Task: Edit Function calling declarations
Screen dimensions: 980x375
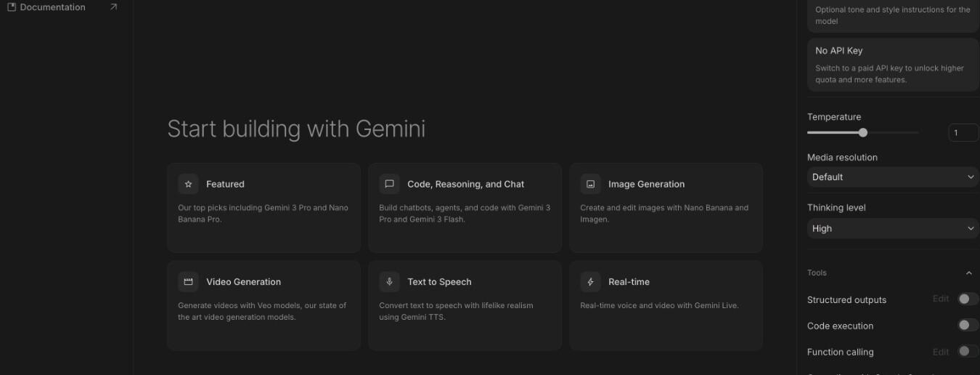Action: click(x=941, y=352)
